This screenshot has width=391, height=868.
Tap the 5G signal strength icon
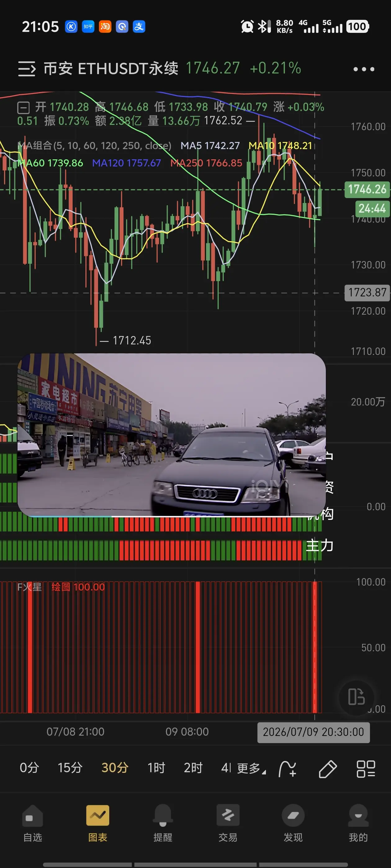click(x=333, y=26)
